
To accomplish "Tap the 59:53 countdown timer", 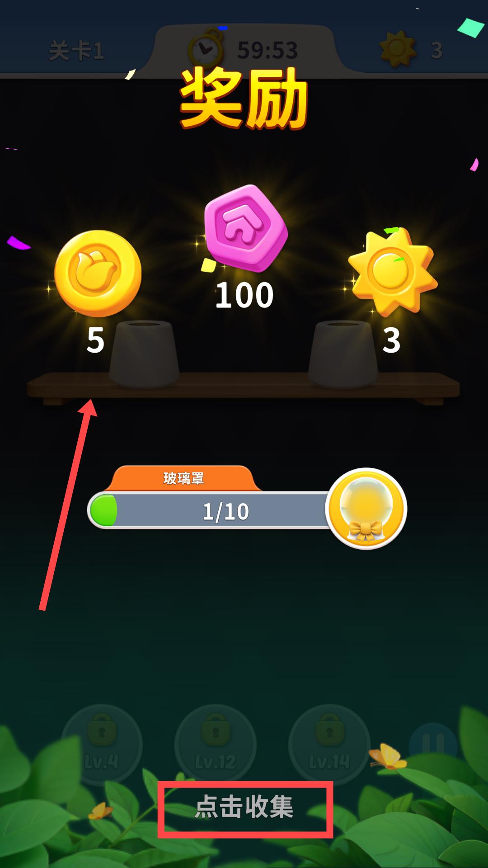I will point(267,50).
